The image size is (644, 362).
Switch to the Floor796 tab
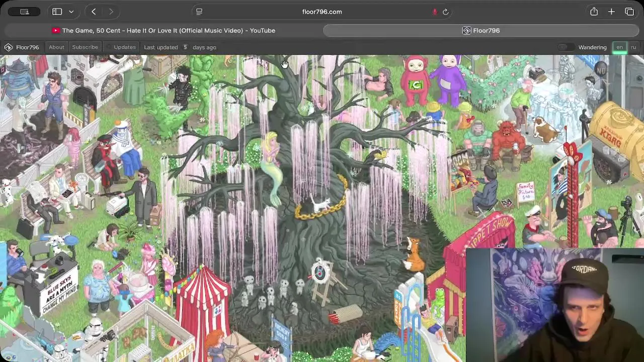(x=482, y=31)
